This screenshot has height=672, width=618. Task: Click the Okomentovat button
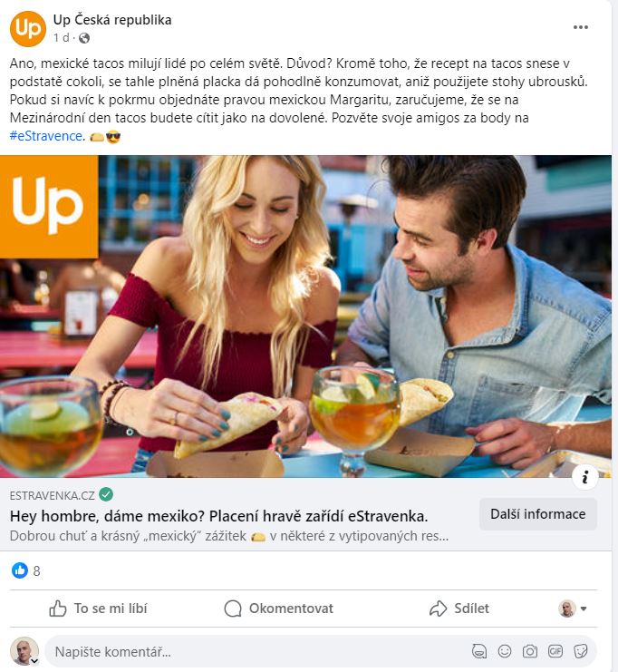(x=279, y=609)
